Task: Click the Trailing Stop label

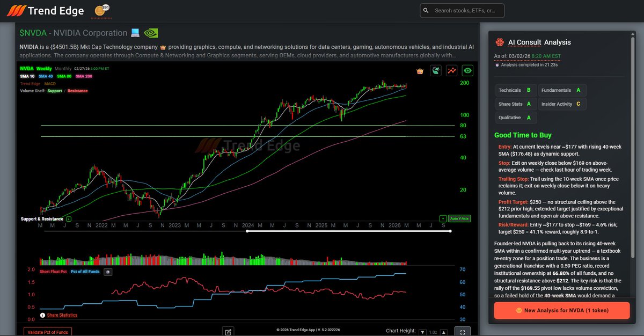Action: (514, 179)
